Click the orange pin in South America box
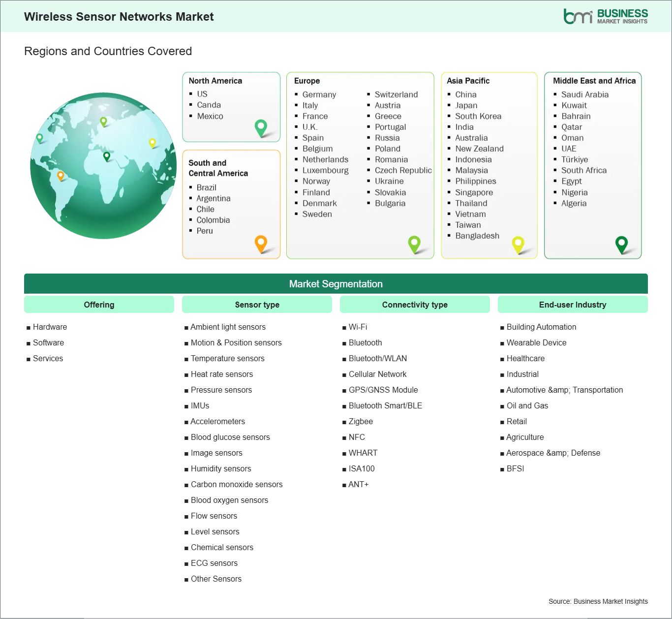Screen dimensions: 672x619 261,243
